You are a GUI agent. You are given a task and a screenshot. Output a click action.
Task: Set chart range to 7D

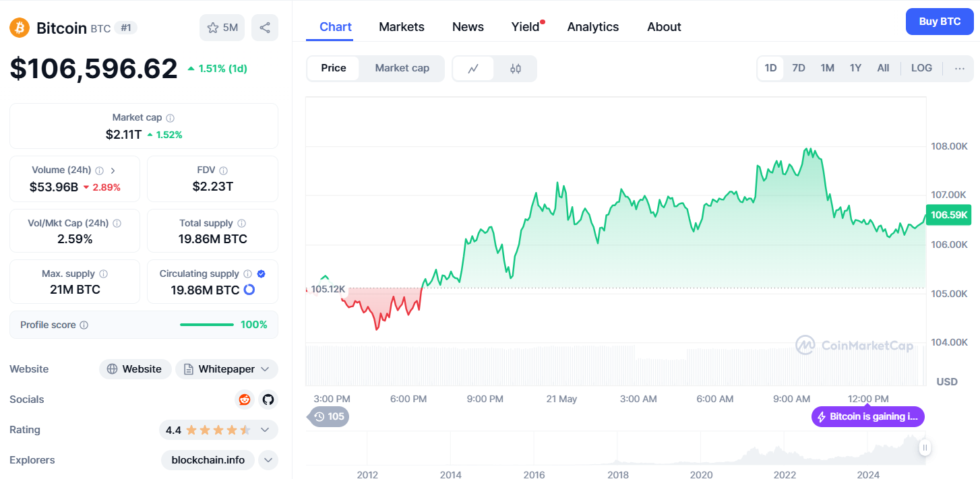[799, 68]
